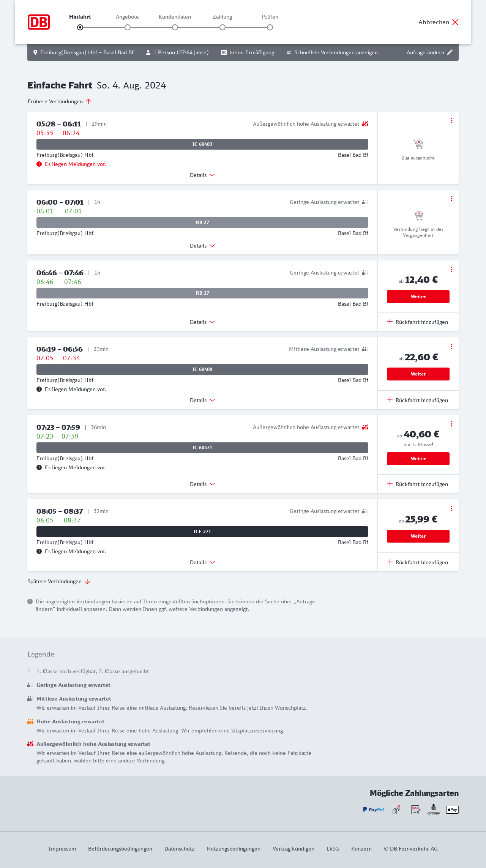This screenshot has height=868, width=486.
Task: Load Spätere Verbindungen
Action: (59, 581)
